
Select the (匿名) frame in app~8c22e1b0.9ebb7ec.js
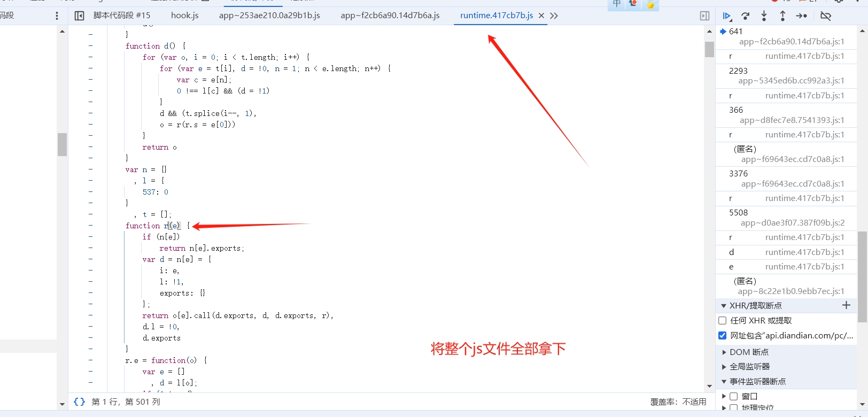pyautogui.click(x=786, y=286)
